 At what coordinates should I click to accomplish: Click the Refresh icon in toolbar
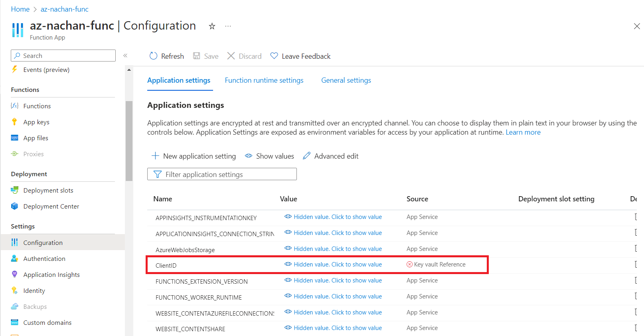click(154, 56)
